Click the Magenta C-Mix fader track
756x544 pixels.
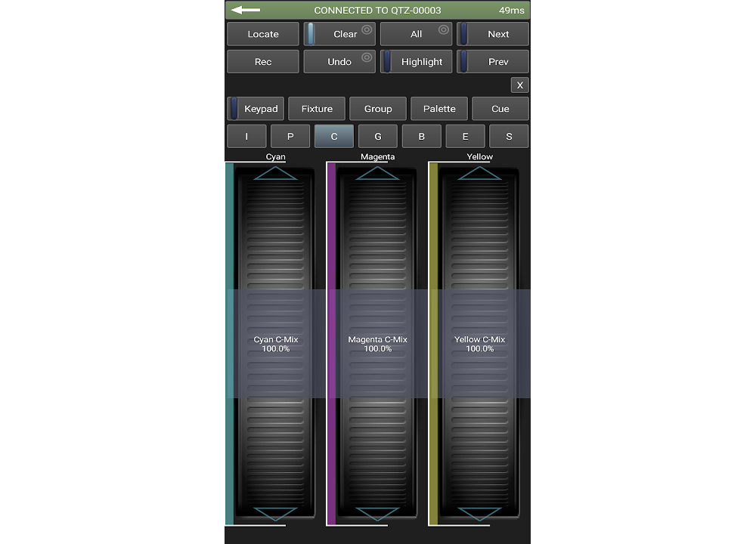click(x=376, y=344)
